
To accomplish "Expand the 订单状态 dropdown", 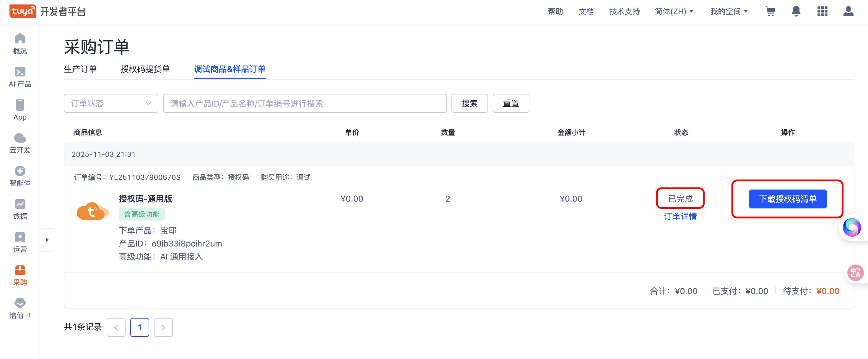I will tap(111, 103).
